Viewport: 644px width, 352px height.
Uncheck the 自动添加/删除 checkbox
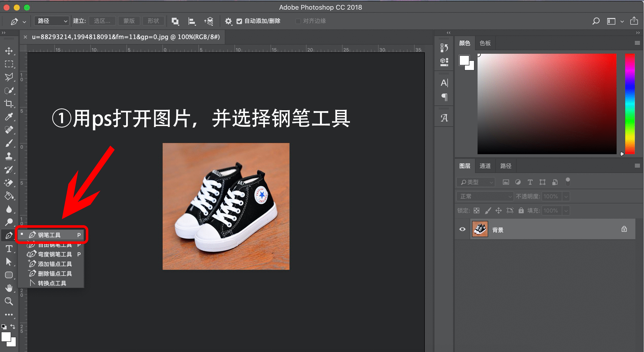239,21
